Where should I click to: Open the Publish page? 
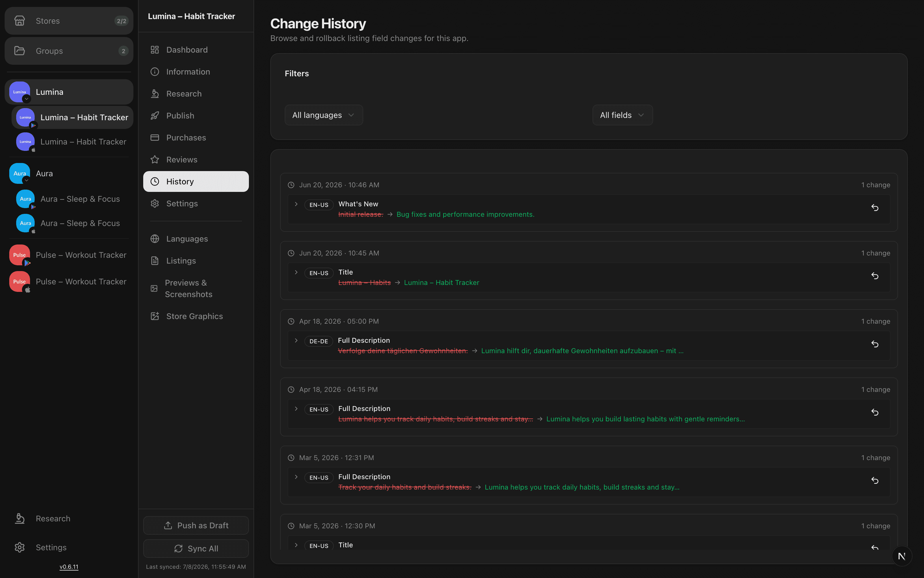196,115
